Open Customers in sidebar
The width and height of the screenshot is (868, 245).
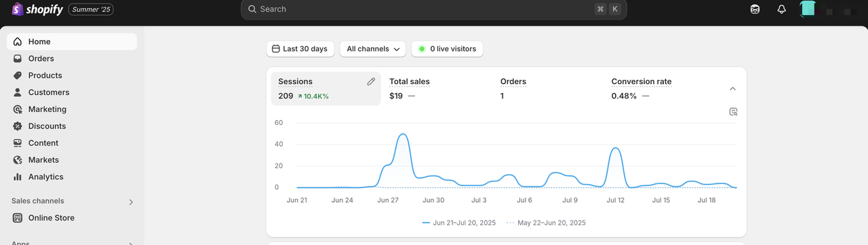[72, 92]
